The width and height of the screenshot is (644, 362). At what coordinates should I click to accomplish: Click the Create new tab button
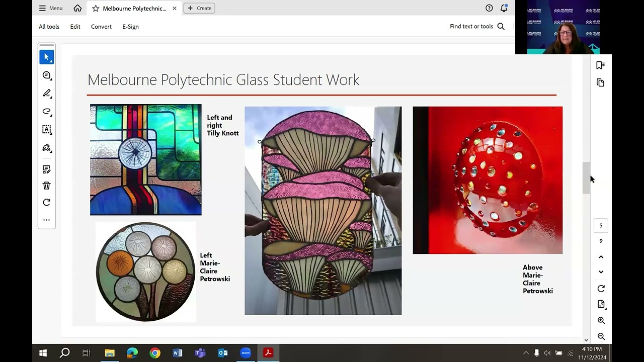pyautogui.click(x=199, y=8)
